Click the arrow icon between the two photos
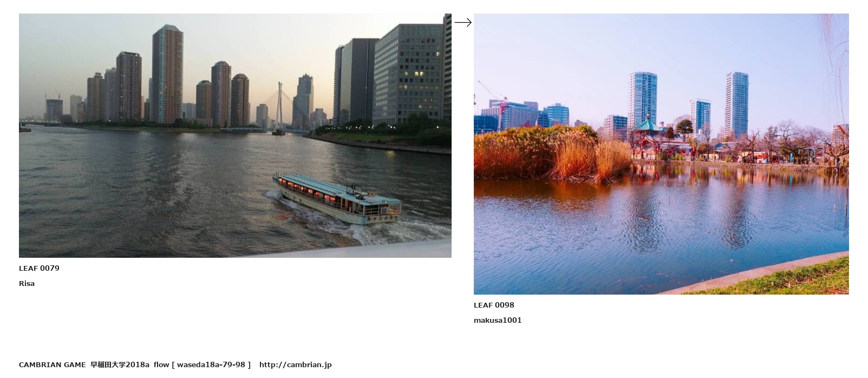The width and height of the screenshot is (868, 378). [x=463, y=22]
